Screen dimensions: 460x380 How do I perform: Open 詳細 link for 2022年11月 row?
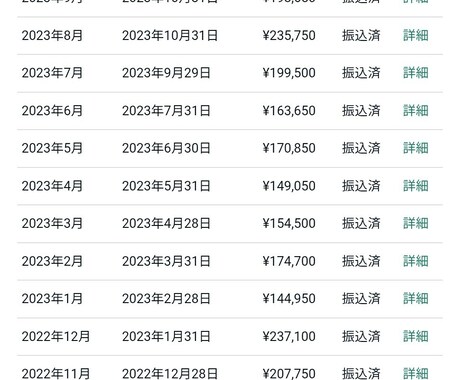click(x=416, y=373)
